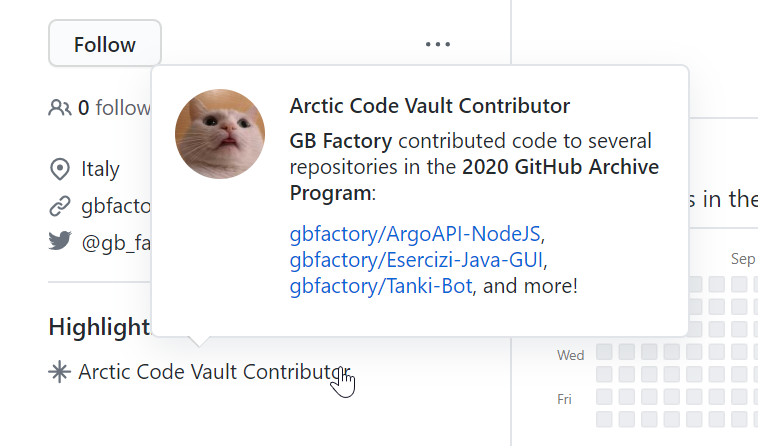Open the gbfactory/Esercizi-Java-GUI repository link
Viewport: 758px width, 446px height.
pyautogui.click(x=416, y=260)
